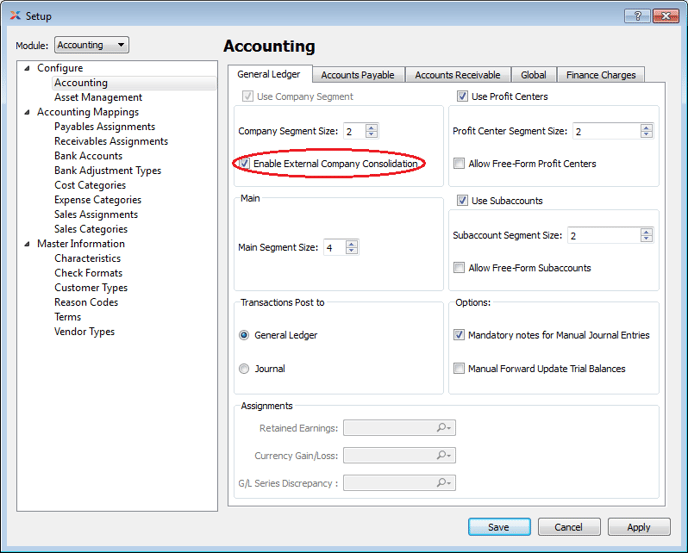Decrease Main Segment Size with down arrow
This screenshot has width=688, height=553.
pos(351,251)
